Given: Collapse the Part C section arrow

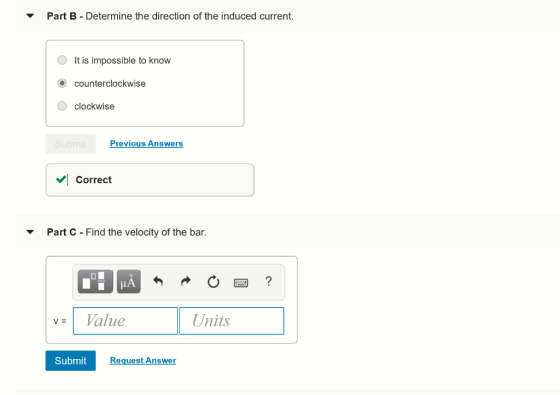Looking at the screenshot, I should point(30,232).
